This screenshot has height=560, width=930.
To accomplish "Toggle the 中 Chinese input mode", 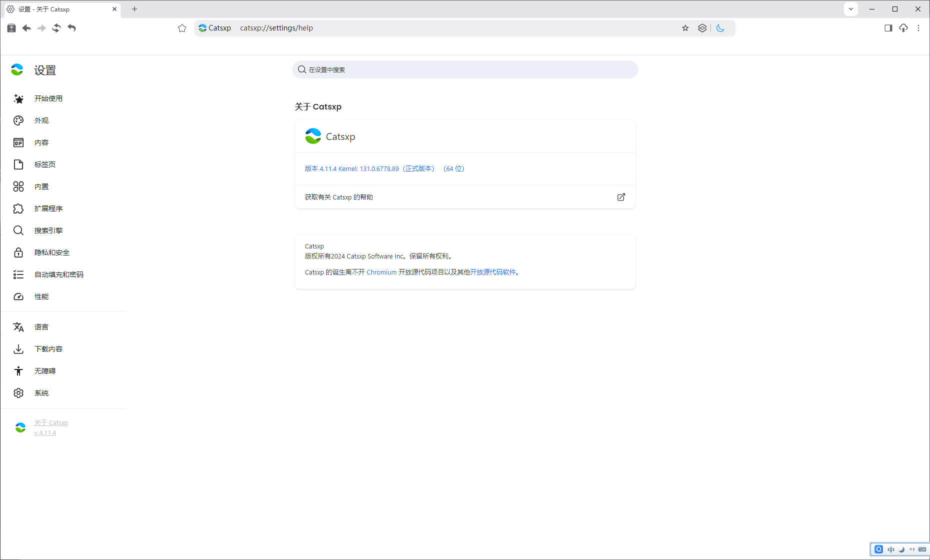I will coord(891,549).
